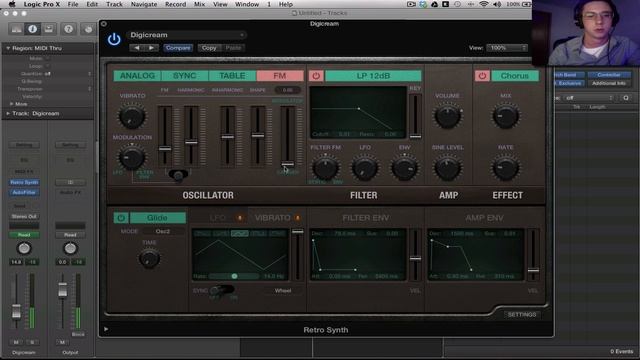Click the Output channel volume fader

pos(62,289)
